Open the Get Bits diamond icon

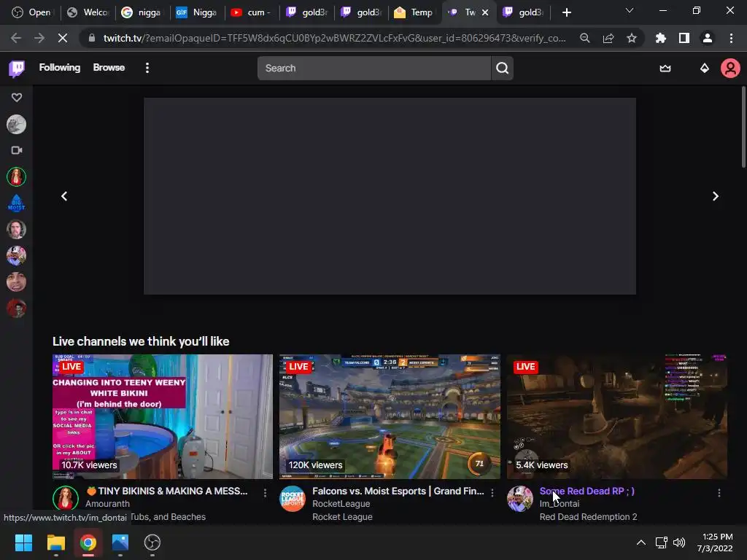704,68
